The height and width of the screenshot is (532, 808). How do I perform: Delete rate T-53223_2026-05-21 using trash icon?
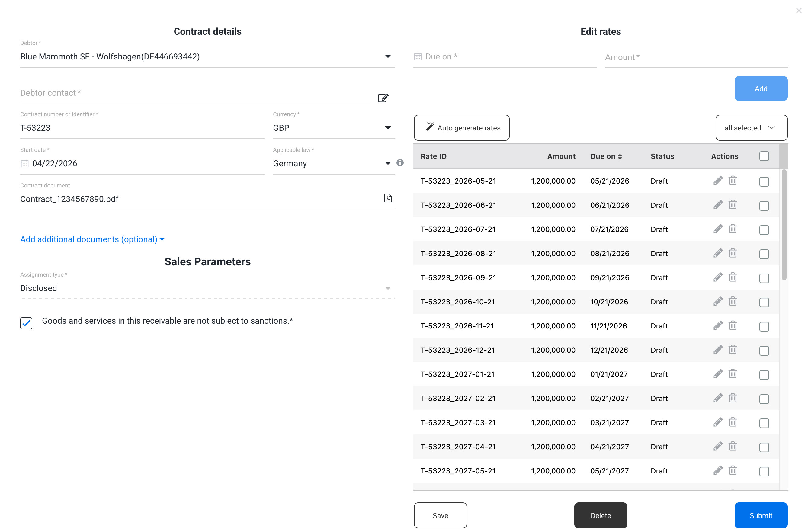pos(733,181)
